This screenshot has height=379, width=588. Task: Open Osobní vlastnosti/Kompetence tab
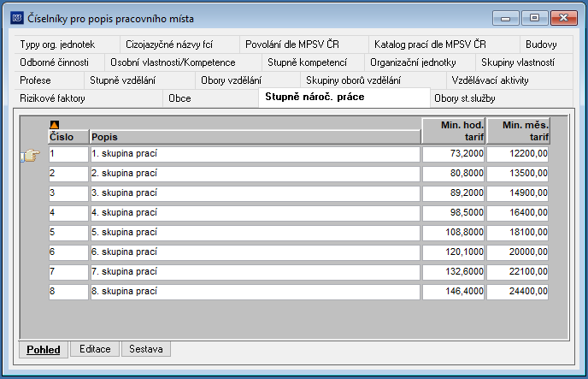tap(183, 62)
